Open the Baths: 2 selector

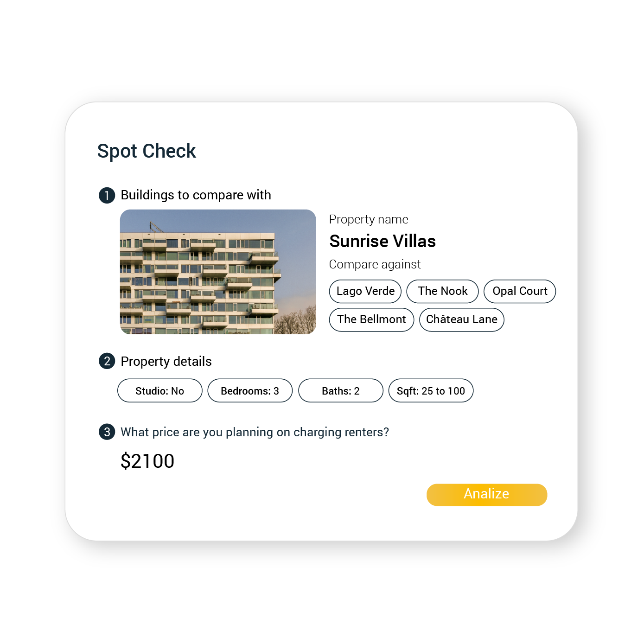point(340,390)
